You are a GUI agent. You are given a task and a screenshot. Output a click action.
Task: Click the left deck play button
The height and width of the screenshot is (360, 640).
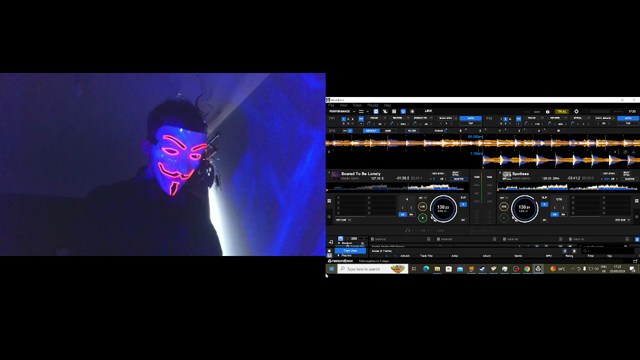pos(422,218)
